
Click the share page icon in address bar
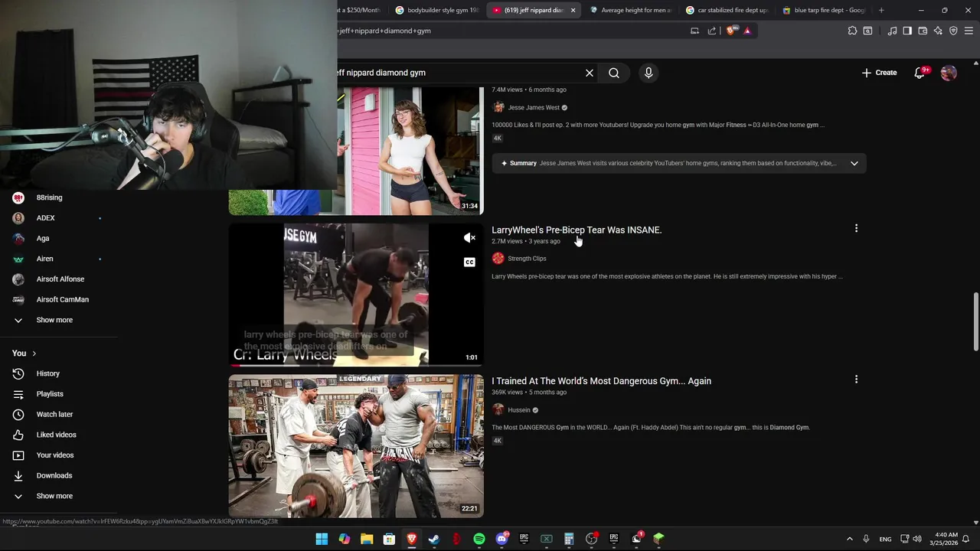point(712,31)
